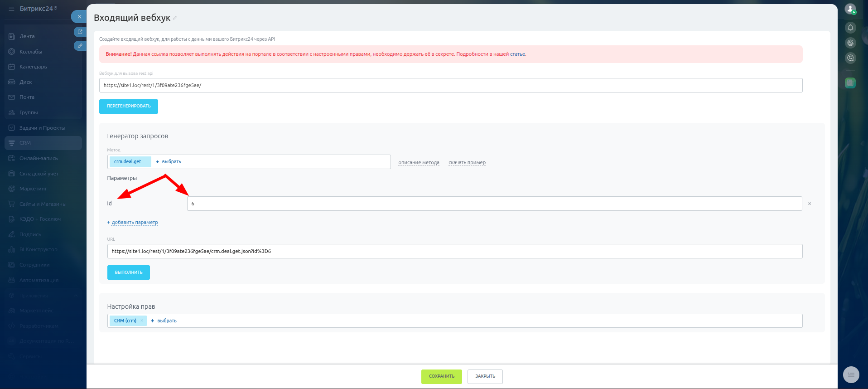Screen dimensions: 868x389
Task: Focus the id parameter value field
Action: coord(494,204)
